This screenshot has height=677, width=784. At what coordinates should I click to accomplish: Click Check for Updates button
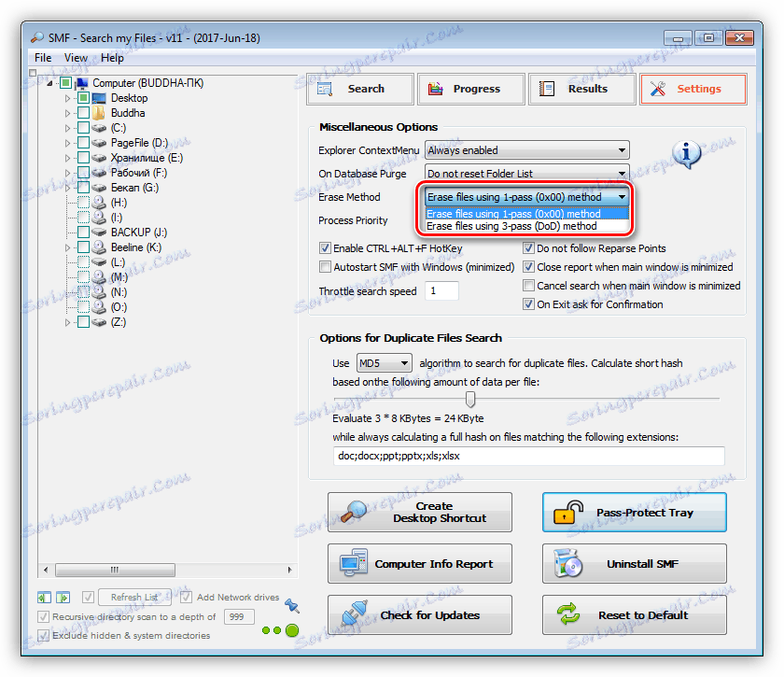(420, 615)
